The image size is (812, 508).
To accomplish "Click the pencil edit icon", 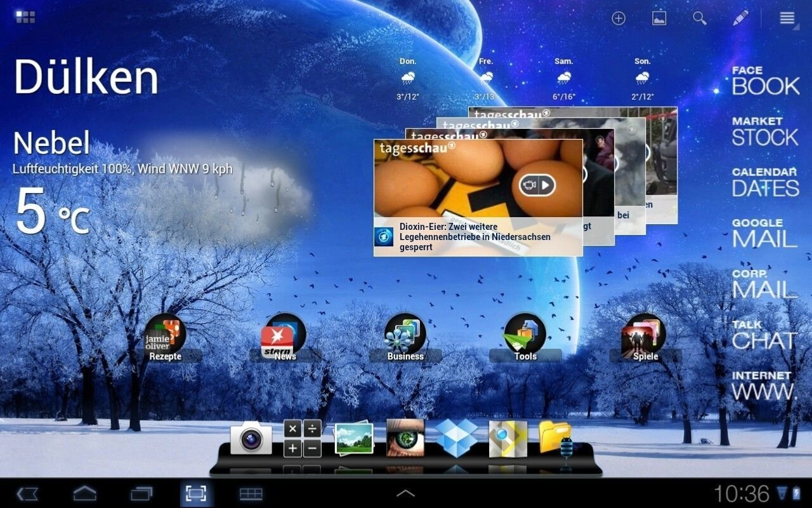I will pos(740,18).
